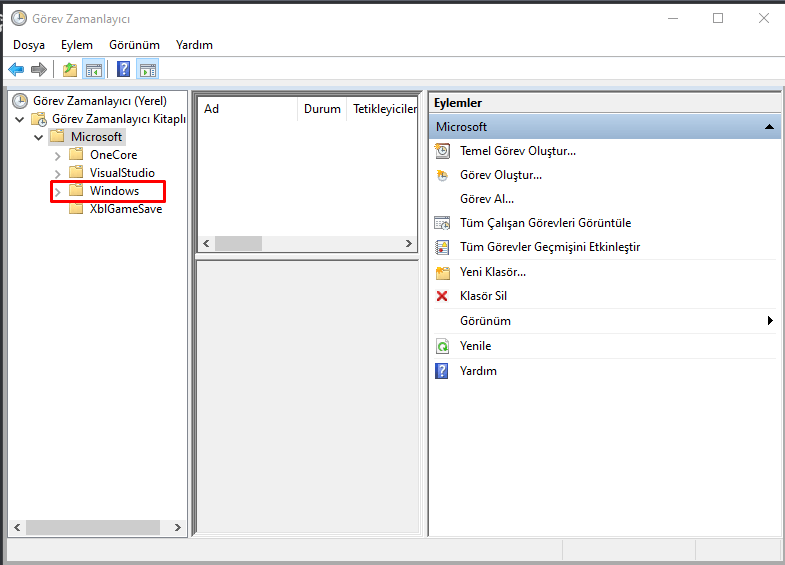Toggle the console tree pane toolbar icon
This screenshot has width=785, height=565.
(x=94, y=70)
